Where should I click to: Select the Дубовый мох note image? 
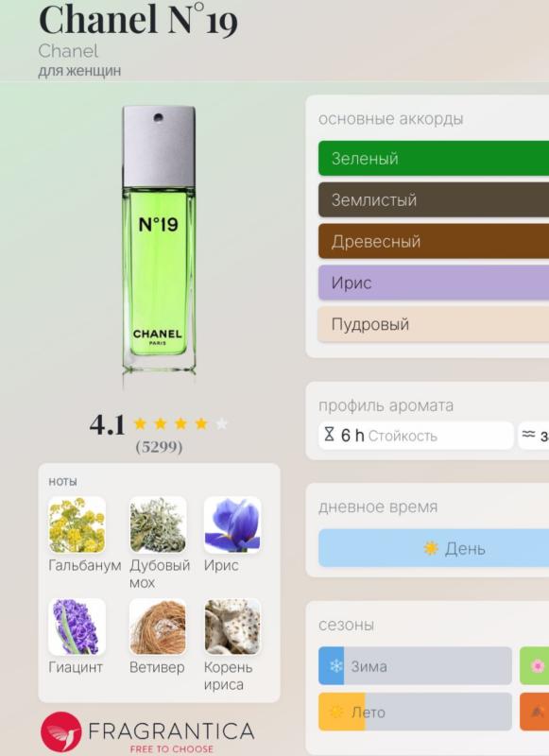[x=158, y=525]
